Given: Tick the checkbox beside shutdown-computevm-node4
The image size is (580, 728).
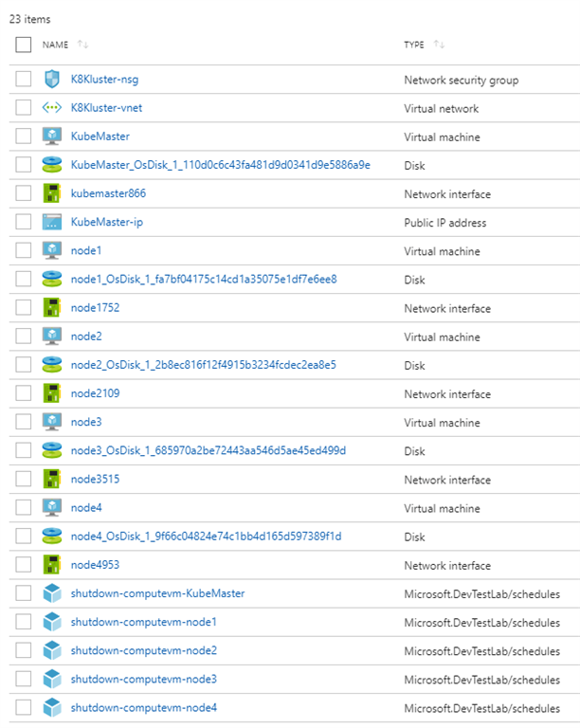Looking at the screenshot, I should point(24,708).
